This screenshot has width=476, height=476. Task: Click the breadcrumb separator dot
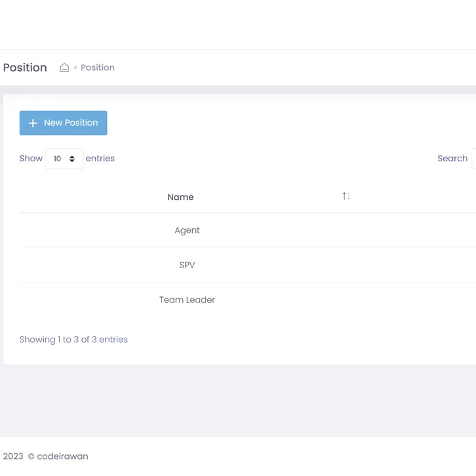coord(75,68)
